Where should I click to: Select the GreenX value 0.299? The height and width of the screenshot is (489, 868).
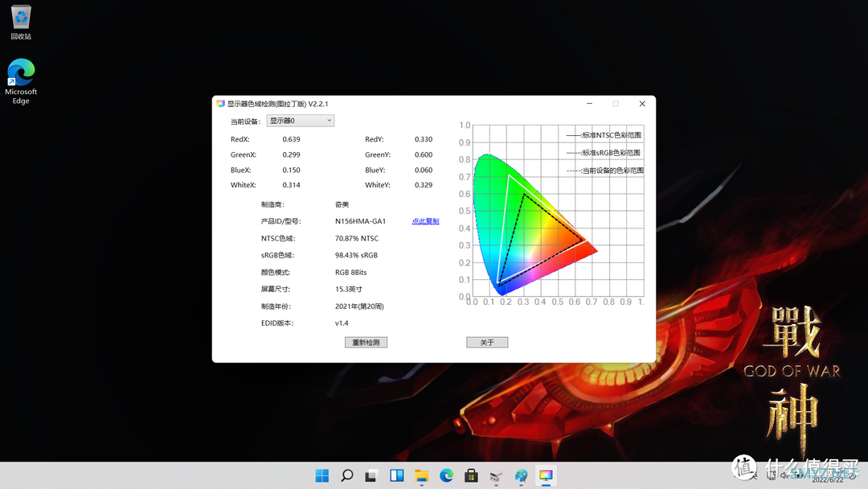tap(291, 155)
